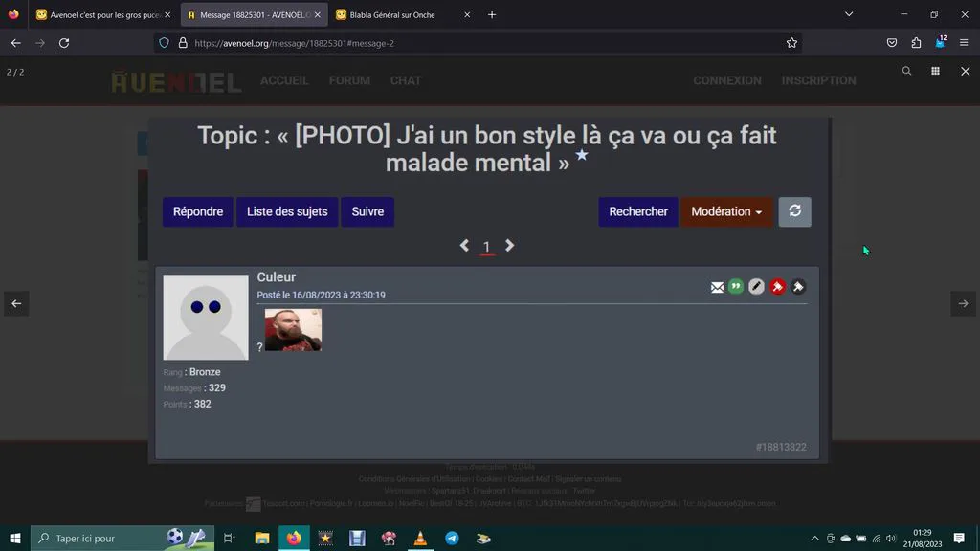Open the FORUM menu item
Screen dimensions: 980x551
pyautogui.click(x=349, y=80)
